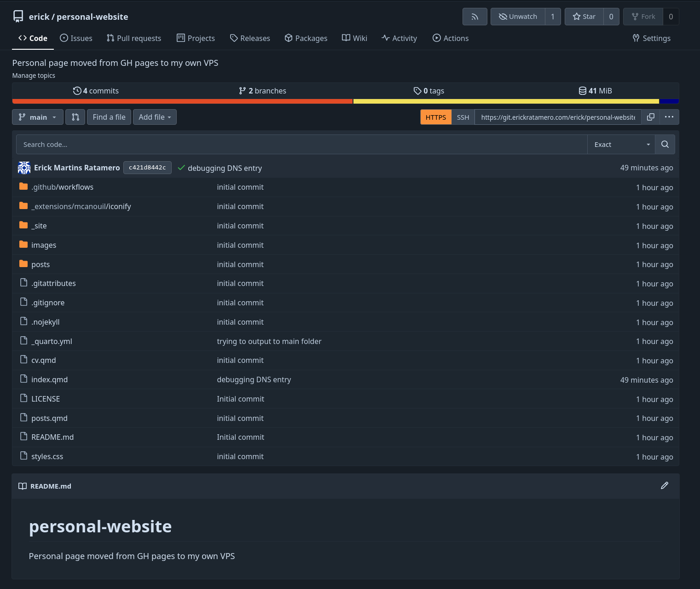Edit README.md with the pencil icon
The image size is (700, 589).
[x=665, y=485]
